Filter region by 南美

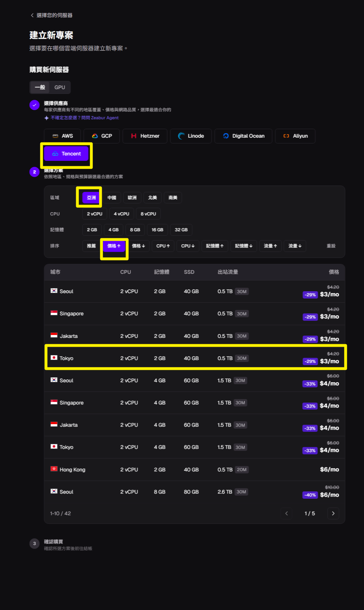(x=173, y=198)
